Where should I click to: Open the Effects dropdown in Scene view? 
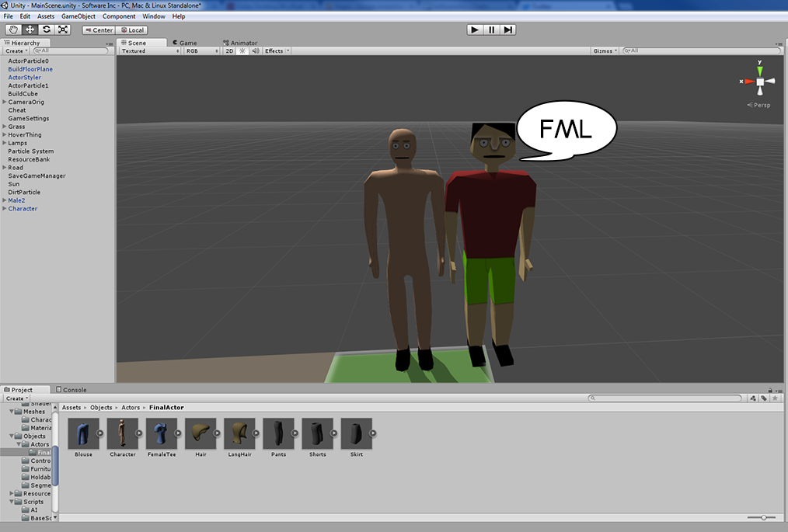point(277,50)
